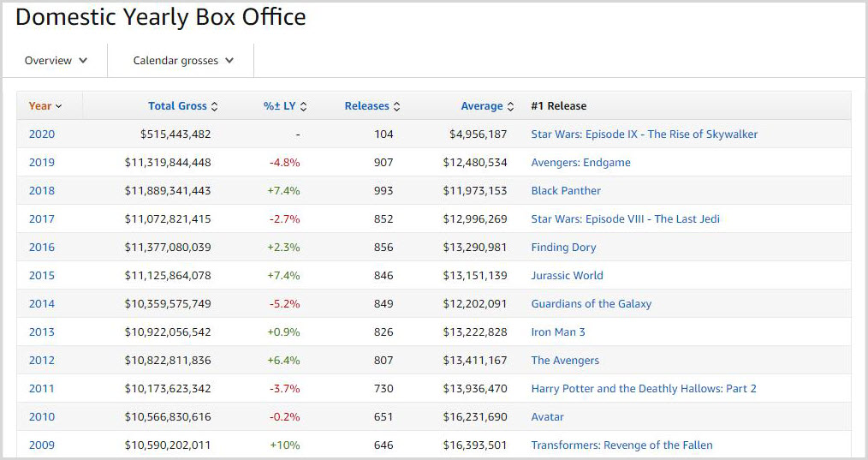
Task: Select releases count 104
Action: 383,134
